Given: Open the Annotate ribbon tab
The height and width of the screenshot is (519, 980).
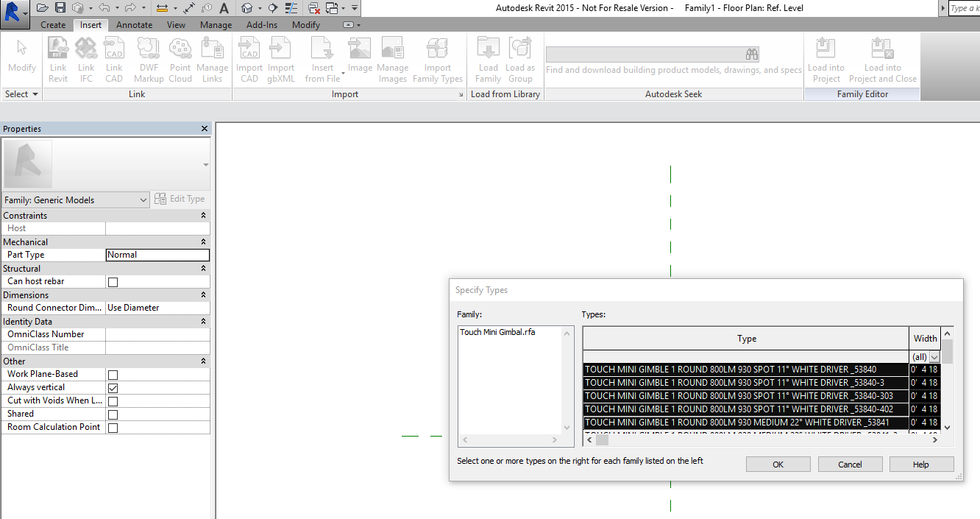Looking at the screenshot, I should [135, 25].
